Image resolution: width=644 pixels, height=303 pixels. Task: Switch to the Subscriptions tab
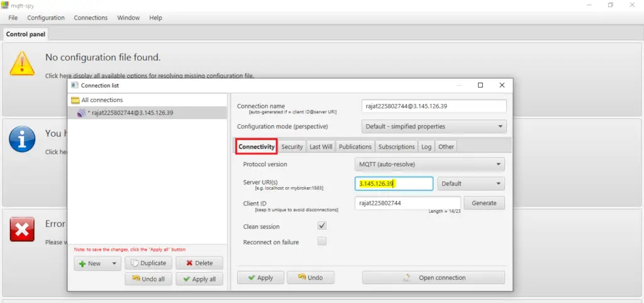click(396, 147)
